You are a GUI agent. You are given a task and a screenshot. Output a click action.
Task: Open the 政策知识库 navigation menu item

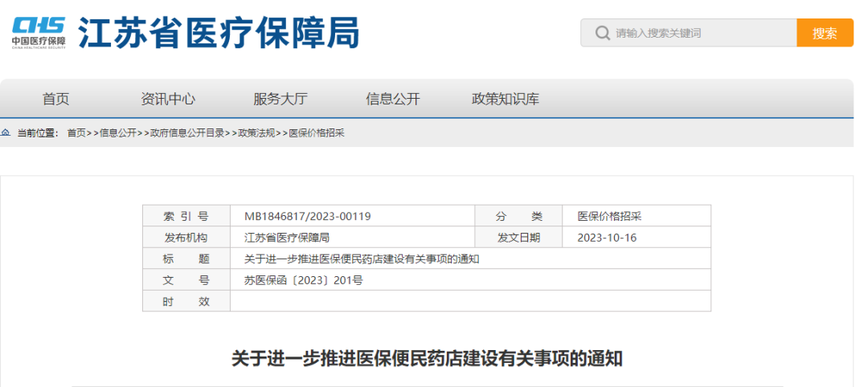[x=506, y=100]
